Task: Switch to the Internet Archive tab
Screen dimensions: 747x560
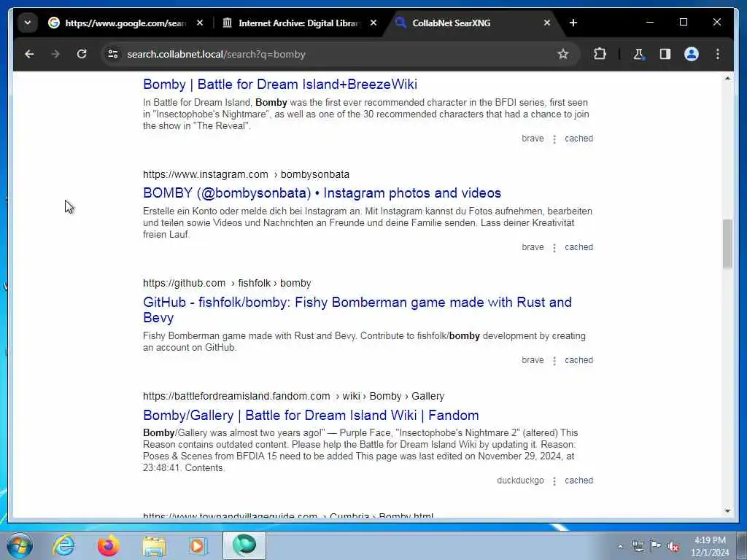Action: (299, 23)
